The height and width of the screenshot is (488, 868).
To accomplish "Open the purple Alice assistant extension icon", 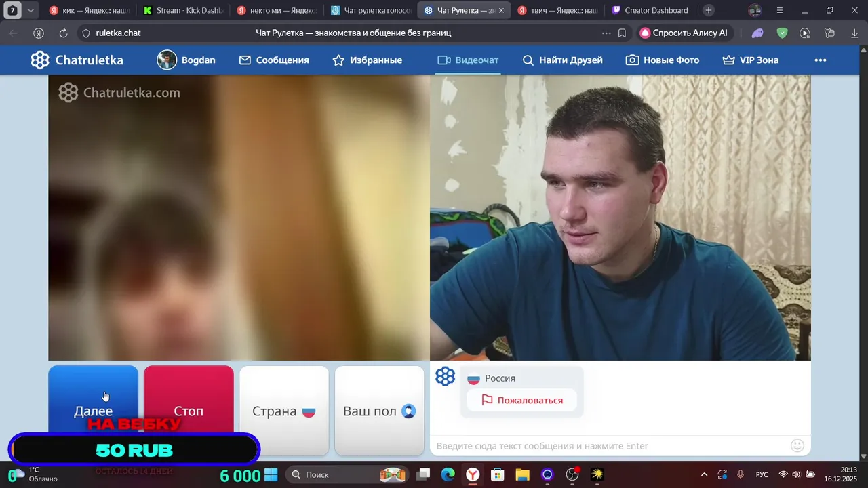I will click(x=757, y=33).
